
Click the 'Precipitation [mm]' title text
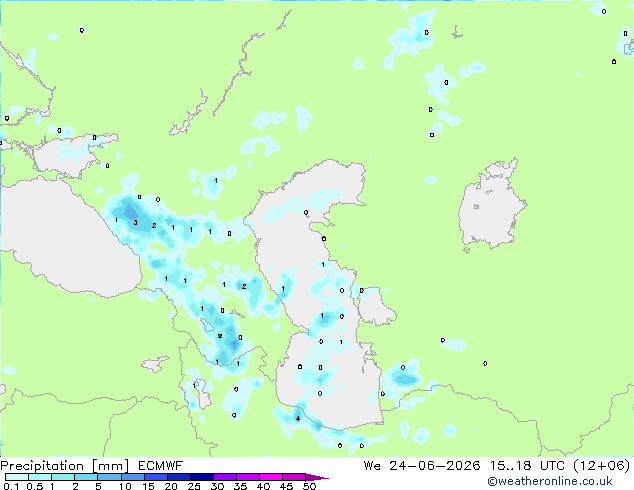(65, 466)
